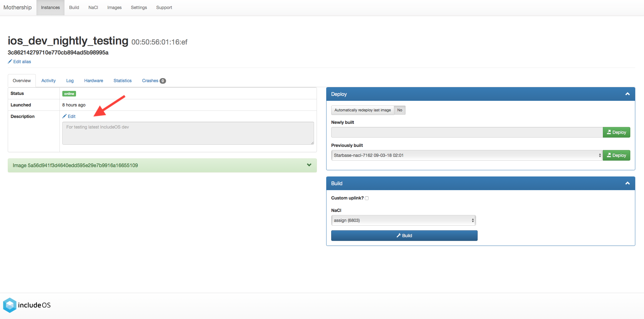Viewport: 644px width, 319px height.
Task: Collapse the Build panel chevron
Action: tap(627, 183)
